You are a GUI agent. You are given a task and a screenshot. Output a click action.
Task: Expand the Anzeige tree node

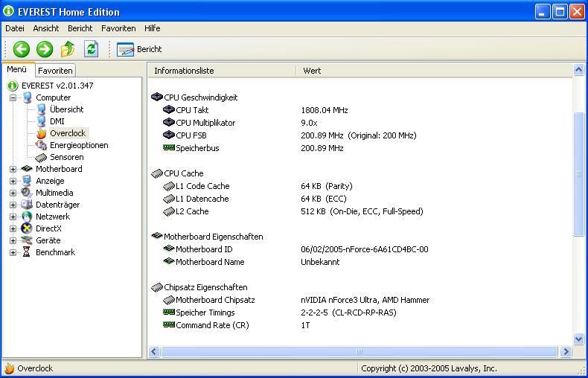[x=13, y=181]
